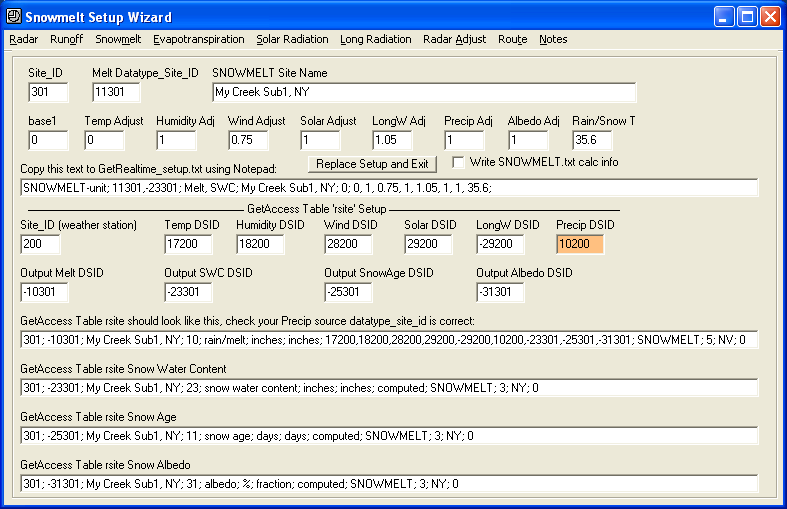
Task: Maximize the Snowmelt Setup Wizard window
Action: pyautogui.click(x=747, y=16)
